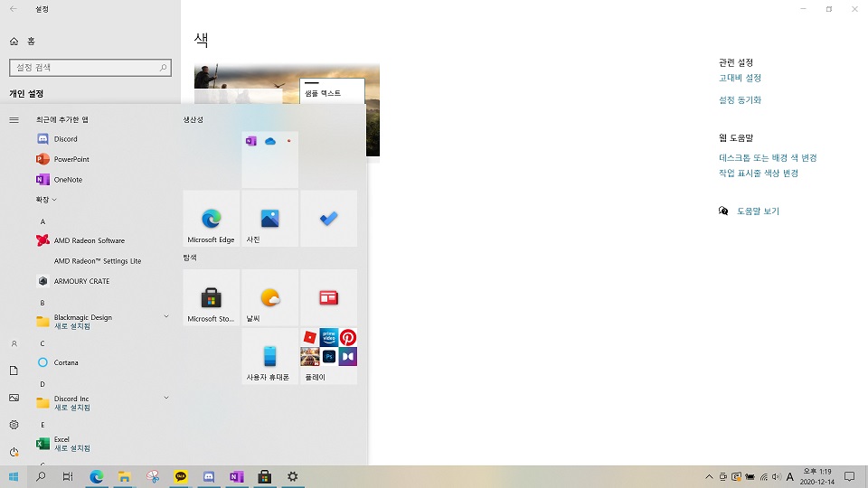Expand the Blackmagic Design folder
Viewport: 868px width, 488px height.
point(102,322)
